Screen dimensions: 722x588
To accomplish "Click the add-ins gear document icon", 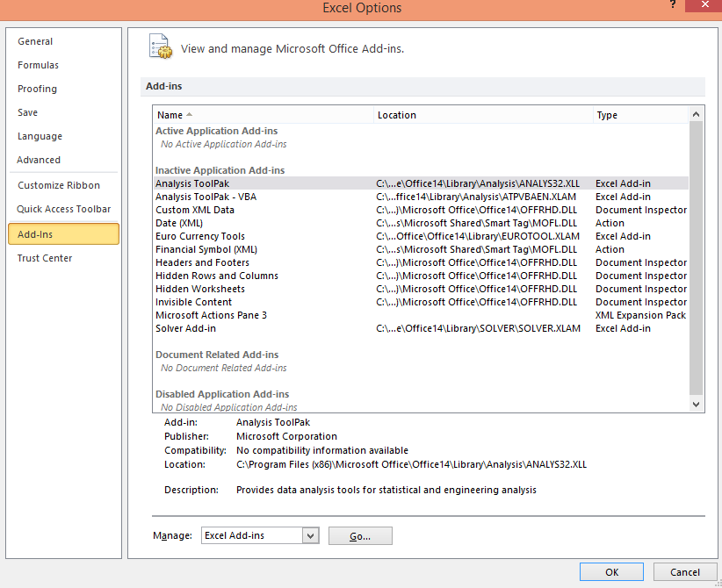I will pos(160,47).
